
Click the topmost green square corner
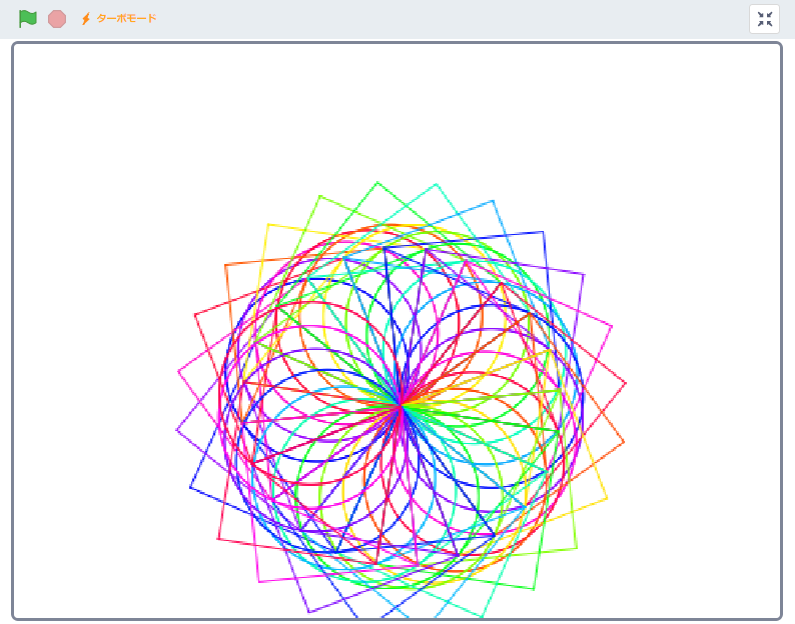coord(377,183)
